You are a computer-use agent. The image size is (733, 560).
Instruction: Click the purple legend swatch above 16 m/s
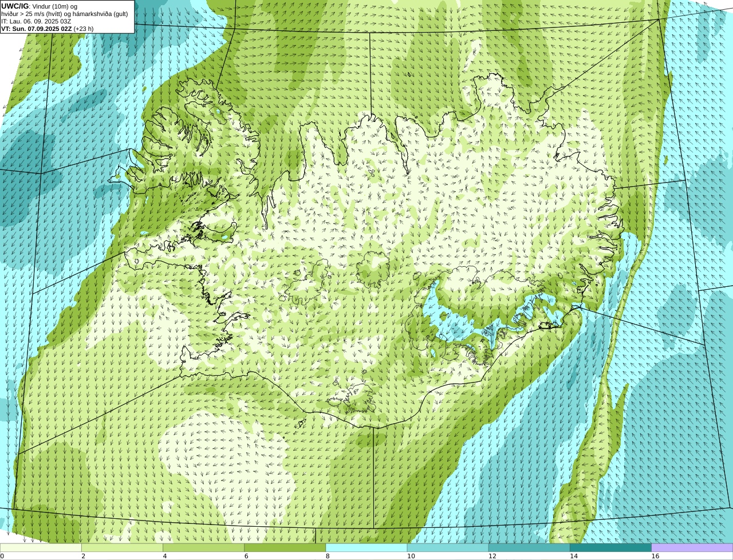click(692, 547)
